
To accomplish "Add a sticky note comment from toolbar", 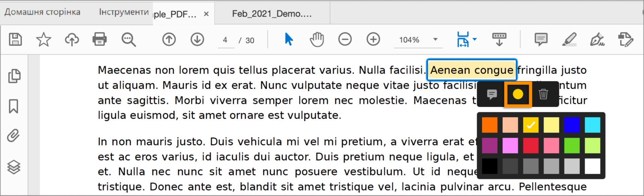I will click(541, 39).
